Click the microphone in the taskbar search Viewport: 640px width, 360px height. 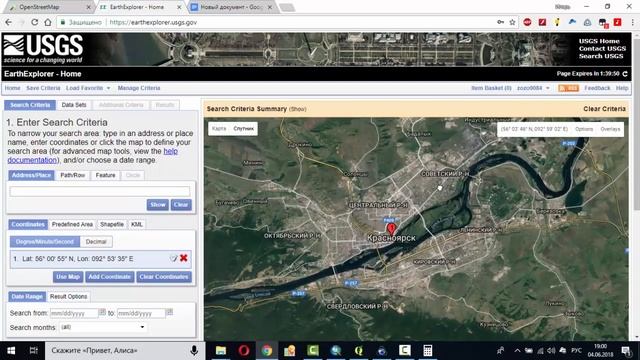(x=194, y=351)
